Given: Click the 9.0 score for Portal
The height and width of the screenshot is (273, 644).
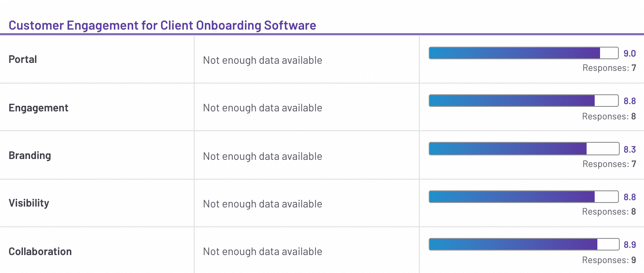Looking at the screenshot, I should coord(630,53).
